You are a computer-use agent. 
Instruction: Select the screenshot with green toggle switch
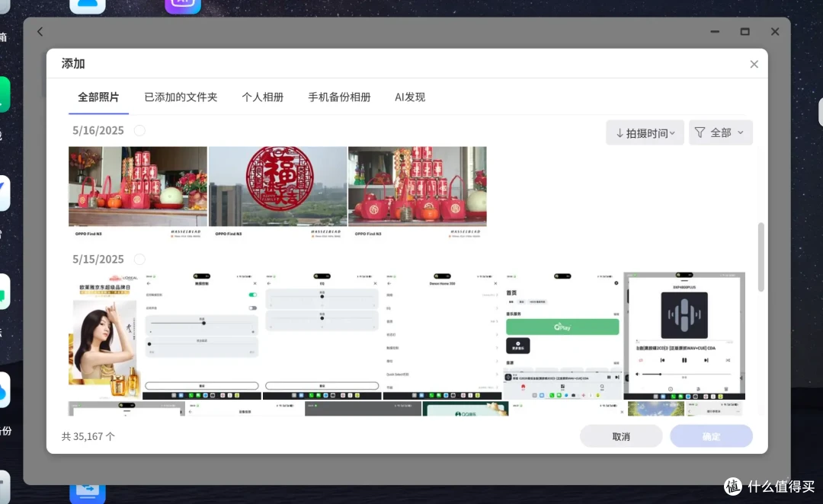click(201, 336)
